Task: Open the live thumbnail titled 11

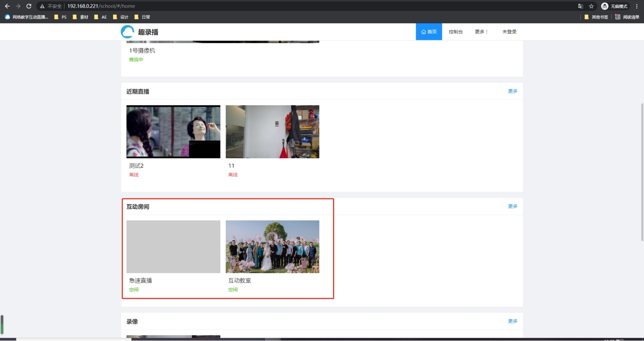Action: click(x=272, y=132)
